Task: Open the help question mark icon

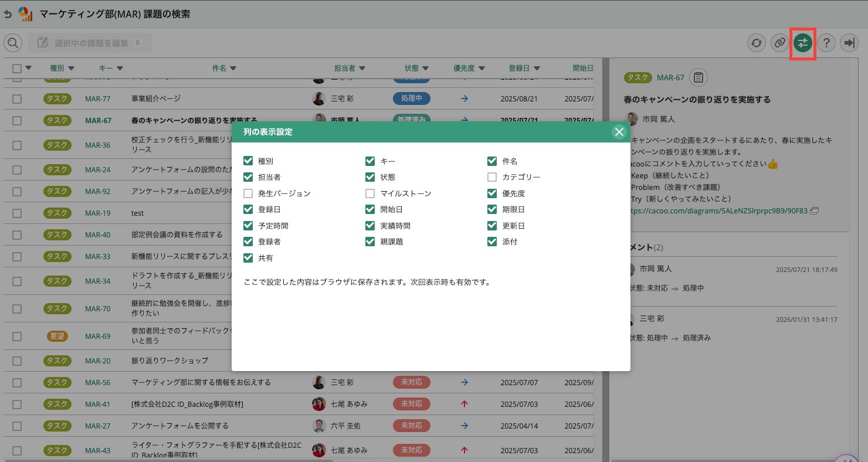Action: pyautogui.click(x=826, y=43)
